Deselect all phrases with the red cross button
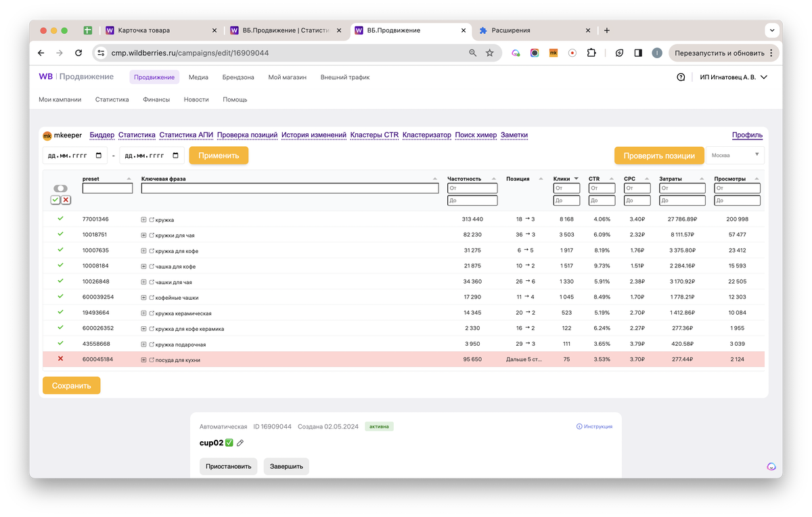812x517 pixels. (66, 200)
